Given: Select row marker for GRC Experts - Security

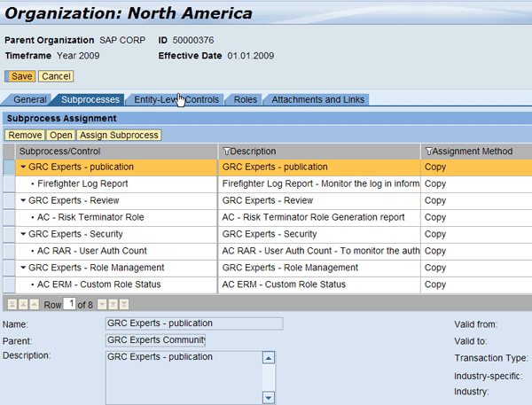Looking at the screenshot, I should [x=9, y=234].
